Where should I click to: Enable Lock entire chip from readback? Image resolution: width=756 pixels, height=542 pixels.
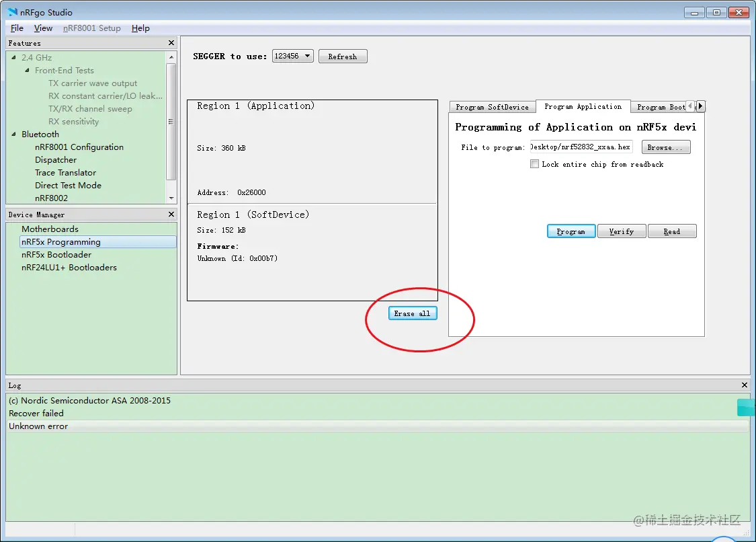coord(534,164)
